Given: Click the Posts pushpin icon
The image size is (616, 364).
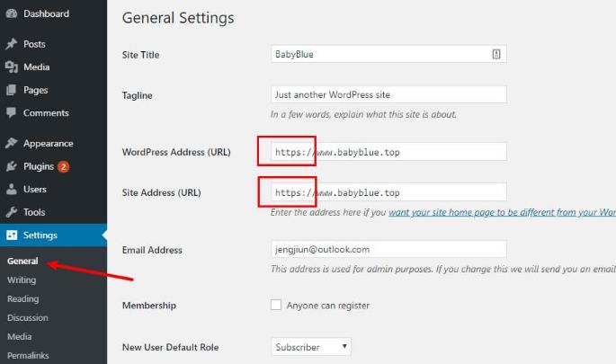Looking at the screenshot, I should tap(11, 44).
